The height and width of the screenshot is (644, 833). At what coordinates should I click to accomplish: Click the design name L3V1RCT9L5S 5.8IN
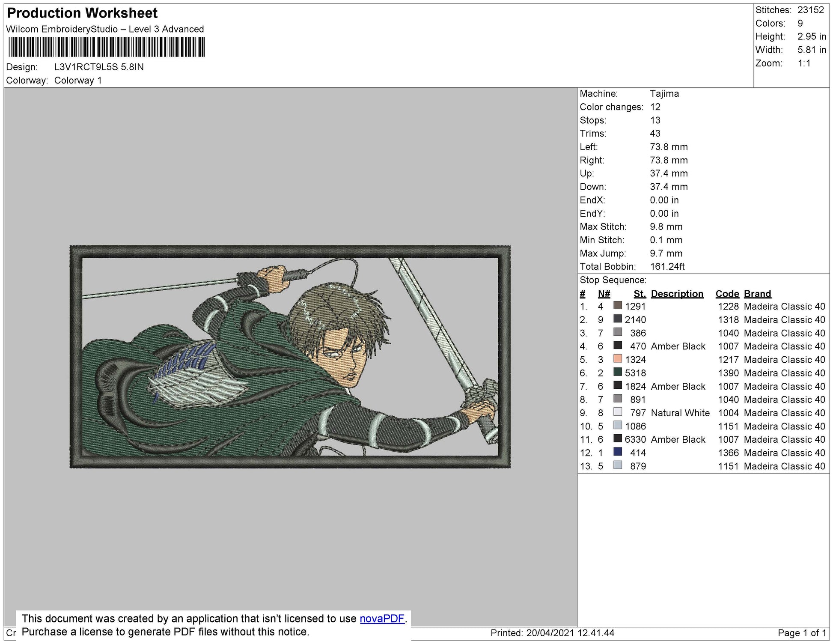pos(99,67)
